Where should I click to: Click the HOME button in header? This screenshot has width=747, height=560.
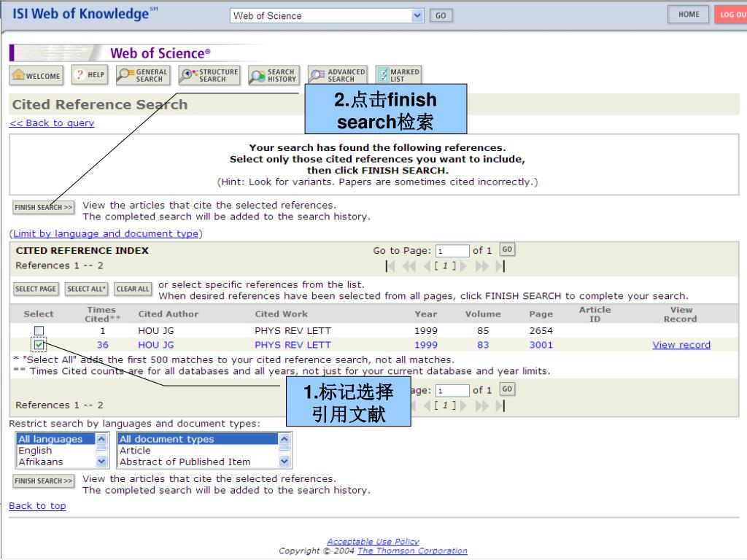pyautogui.click(x=688, y=15)
